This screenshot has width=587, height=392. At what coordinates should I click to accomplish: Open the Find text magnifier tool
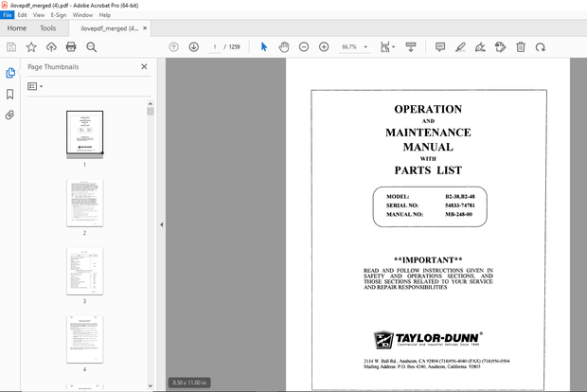91,47
